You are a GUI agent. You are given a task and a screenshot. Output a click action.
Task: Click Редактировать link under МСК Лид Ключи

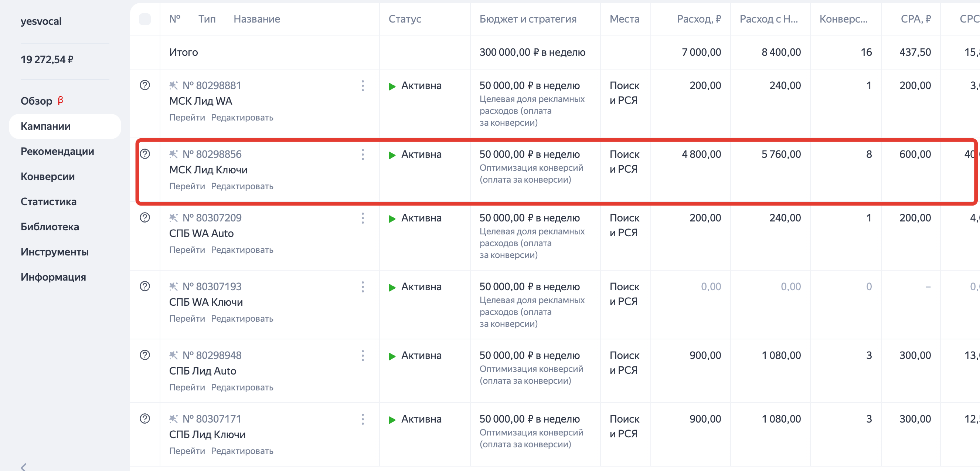pos(242,186)
